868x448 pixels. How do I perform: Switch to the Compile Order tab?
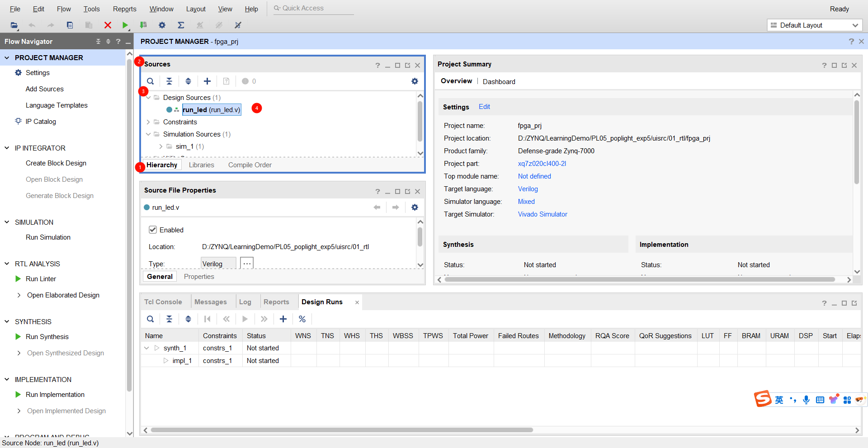tap(250, 165)
